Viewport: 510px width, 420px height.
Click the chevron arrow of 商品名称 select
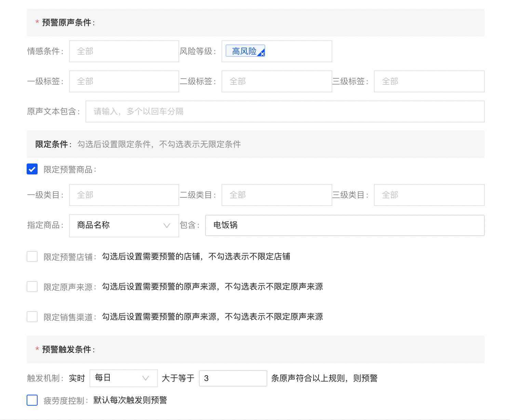[x=167, y=225]
